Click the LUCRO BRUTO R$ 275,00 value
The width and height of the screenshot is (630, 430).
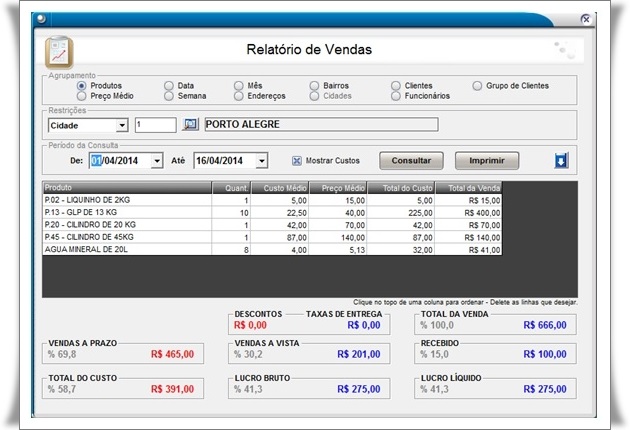tap(359, 389)
